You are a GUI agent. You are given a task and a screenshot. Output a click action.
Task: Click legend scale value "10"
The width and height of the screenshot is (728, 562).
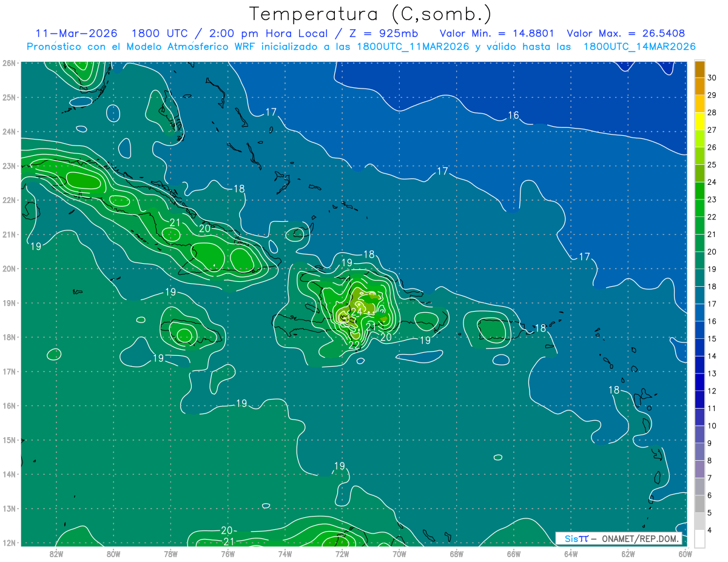(x=712, y=426)
